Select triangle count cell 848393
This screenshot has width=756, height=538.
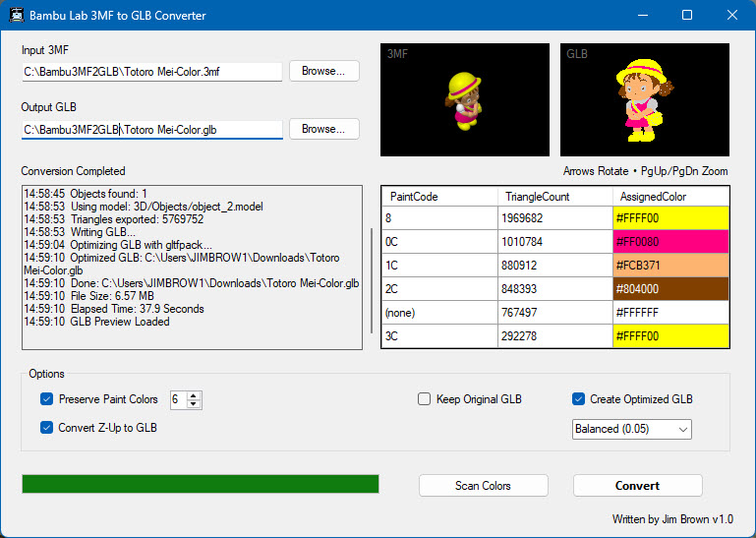pyautogui.click(x=554, y=289)
